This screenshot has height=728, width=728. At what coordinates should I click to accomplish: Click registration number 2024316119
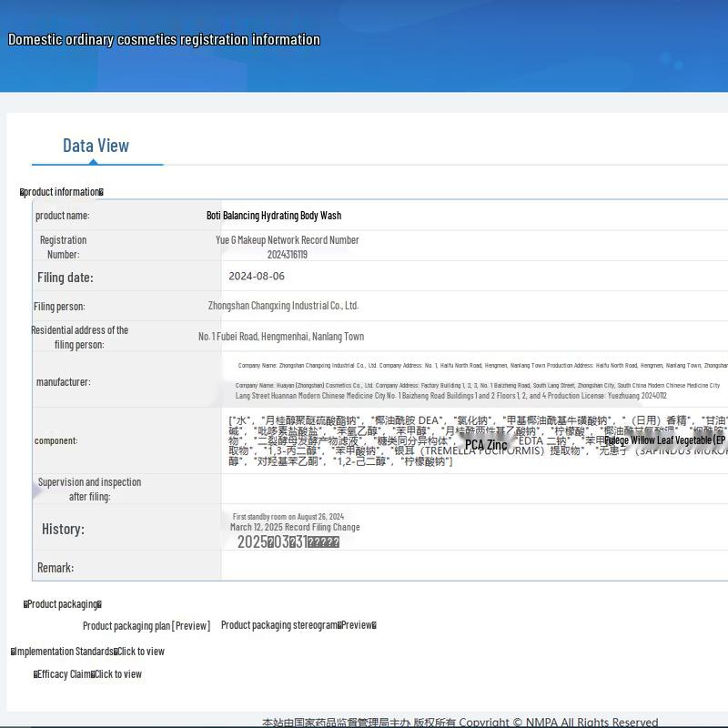click(x=287, y=255)
